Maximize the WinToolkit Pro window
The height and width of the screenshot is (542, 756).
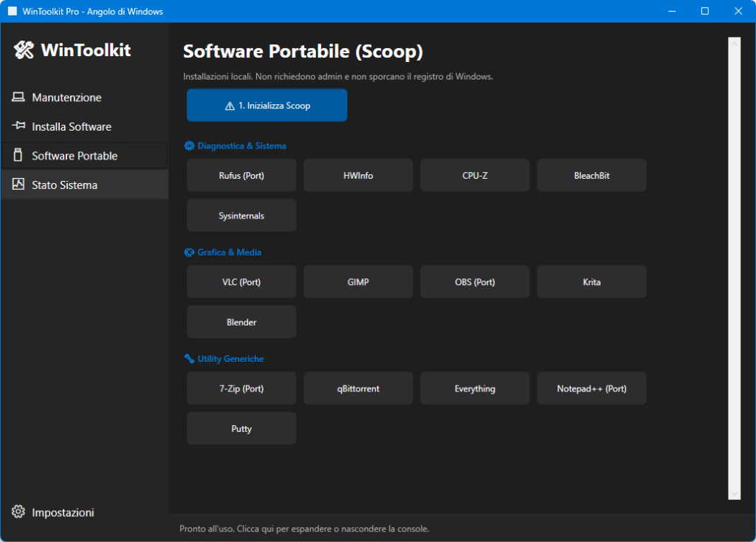[705, 11]
